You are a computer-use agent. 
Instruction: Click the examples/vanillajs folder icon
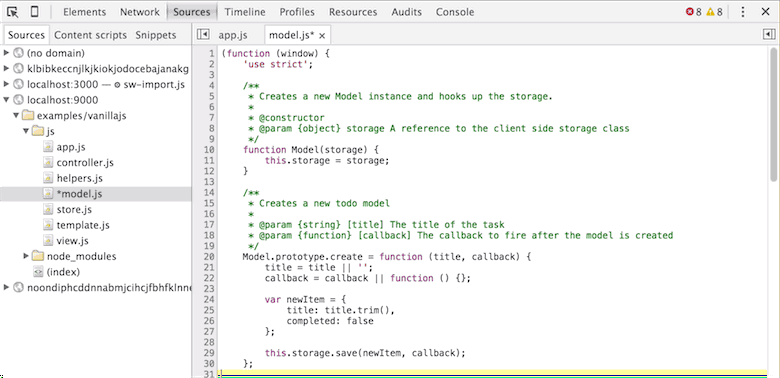click(x=28, y=115)
